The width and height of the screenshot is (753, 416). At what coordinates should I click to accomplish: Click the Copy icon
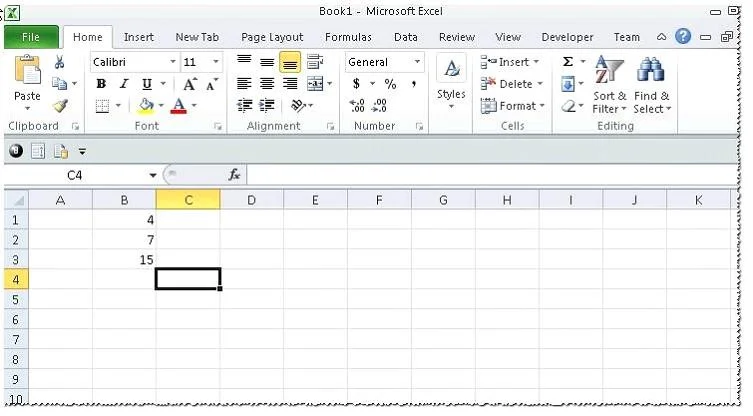60,84
